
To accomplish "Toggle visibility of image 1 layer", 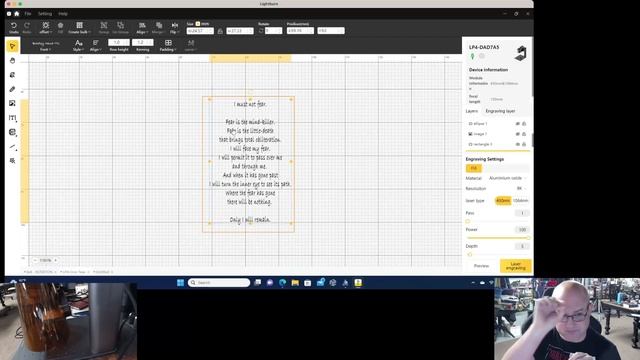I will pos(518,134).
